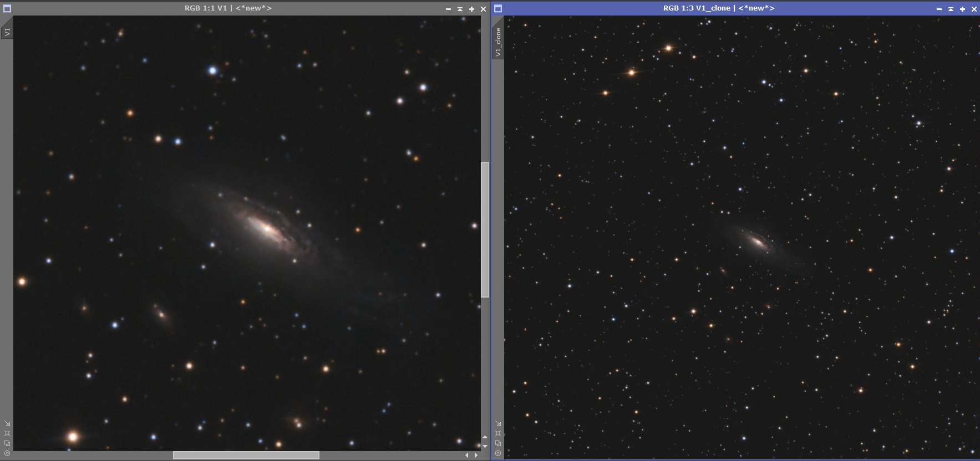Click scroll-right arrow in V1 window

(x=476, y=455)
